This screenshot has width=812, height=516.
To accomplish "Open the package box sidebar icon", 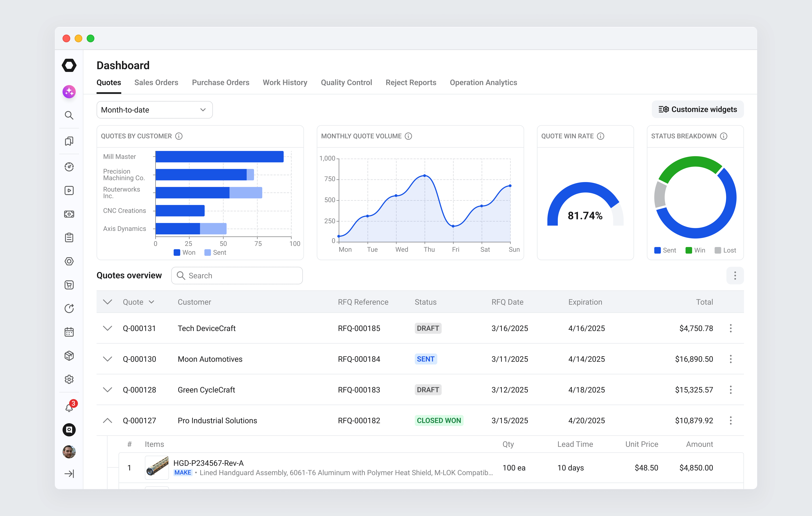I will [69, 356].
